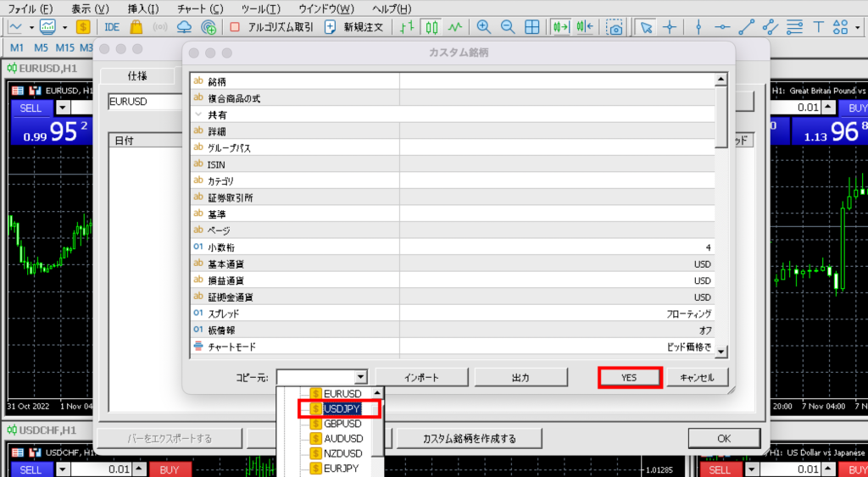
Task: Switch chart to line chart mode
Action: click(x=455, y=26)
